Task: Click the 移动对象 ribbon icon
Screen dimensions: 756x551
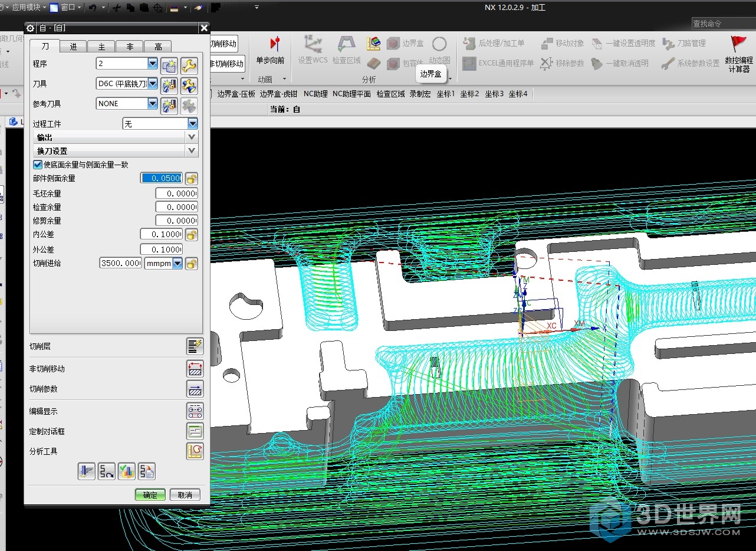Action: pos(547,43)
